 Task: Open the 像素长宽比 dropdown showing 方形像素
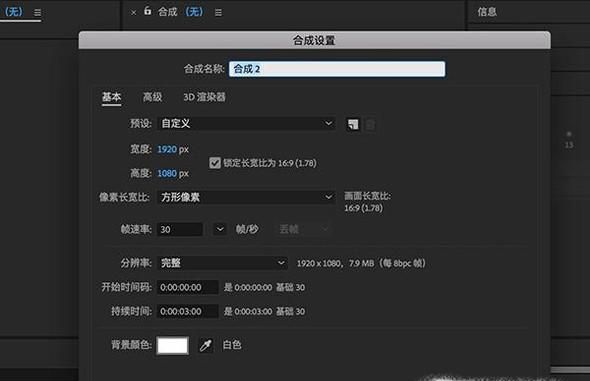pyautogui.click(x=246, y=197)
